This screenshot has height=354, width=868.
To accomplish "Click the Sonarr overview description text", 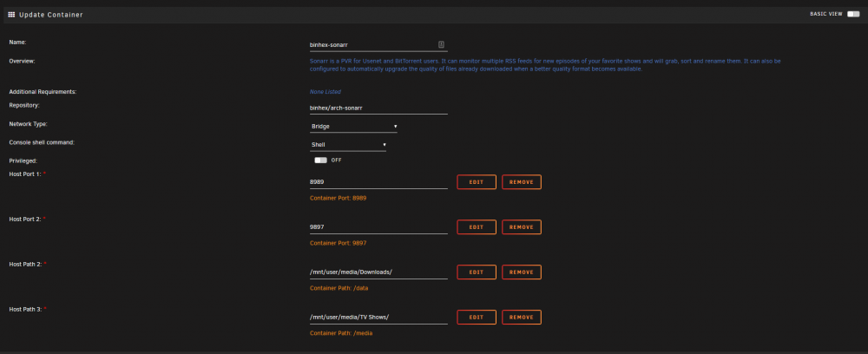I will 545,65.
